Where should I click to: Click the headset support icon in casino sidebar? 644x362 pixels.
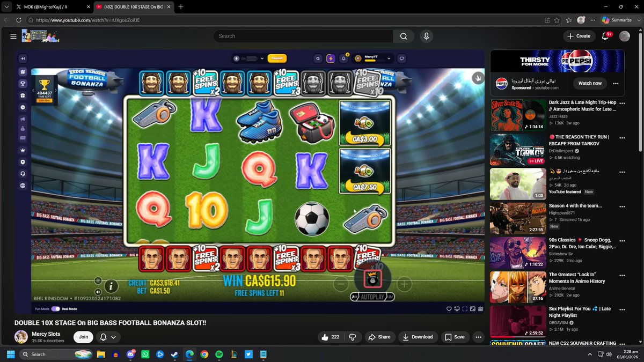click(x=23, y=174)
